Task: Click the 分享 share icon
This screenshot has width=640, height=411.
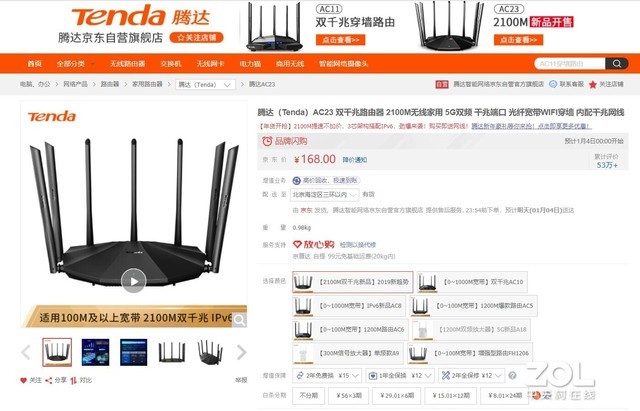Action: tap(49, 380)
